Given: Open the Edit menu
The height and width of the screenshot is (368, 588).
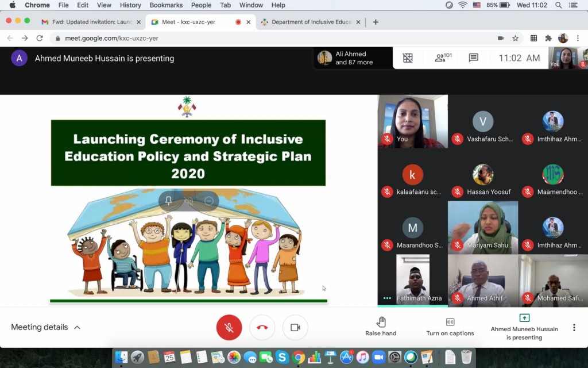Looking at the screenshot, I should point(83,5).
